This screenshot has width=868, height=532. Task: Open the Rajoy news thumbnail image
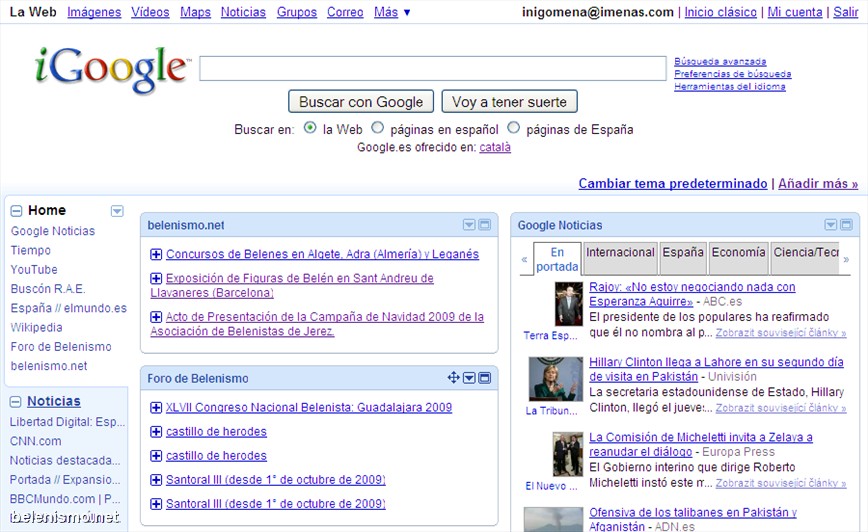(569, 303)
